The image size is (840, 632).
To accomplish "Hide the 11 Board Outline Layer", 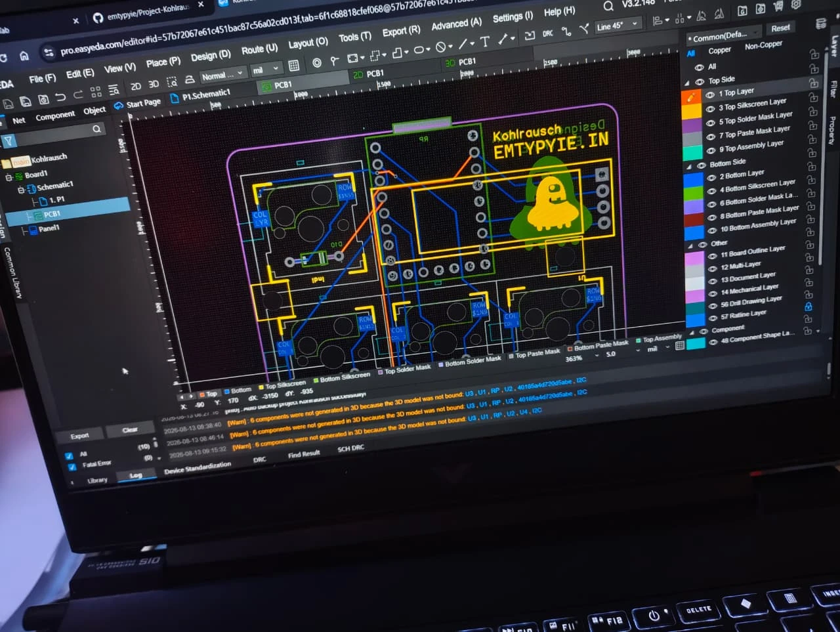I will coord(712,256).
